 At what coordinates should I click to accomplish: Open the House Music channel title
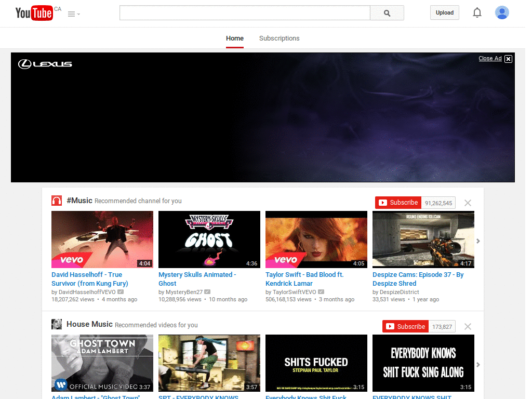click(x=89, y=324)
